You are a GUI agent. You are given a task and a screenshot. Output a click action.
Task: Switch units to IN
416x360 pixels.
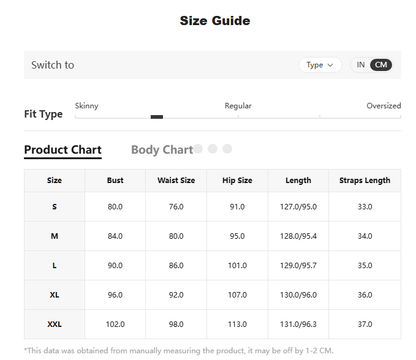[x=361, y=65]
